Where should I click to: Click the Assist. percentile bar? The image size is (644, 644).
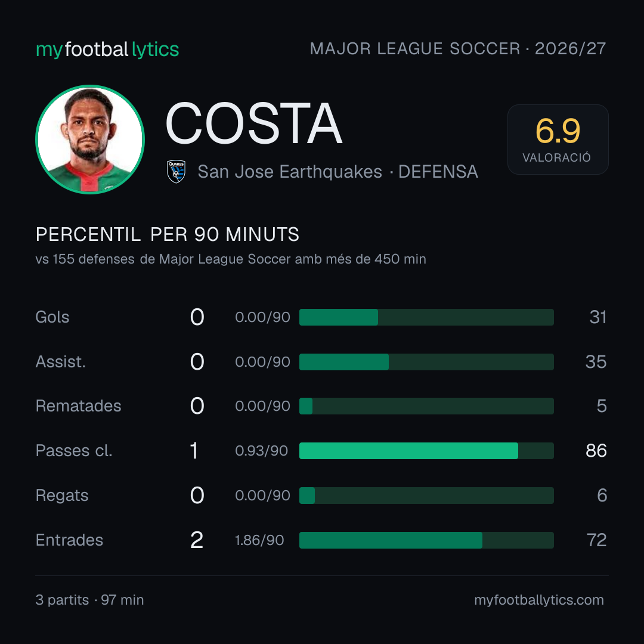tap(426, 362)
